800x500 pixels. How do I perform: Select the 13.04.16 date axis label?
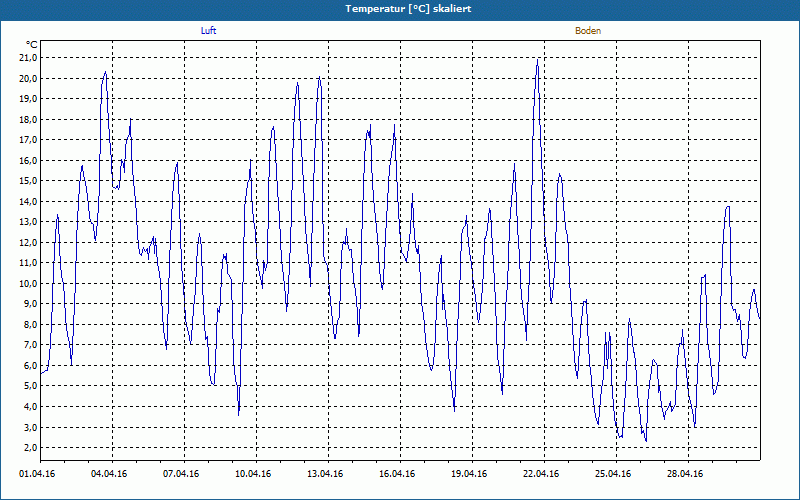coord(325,474)
